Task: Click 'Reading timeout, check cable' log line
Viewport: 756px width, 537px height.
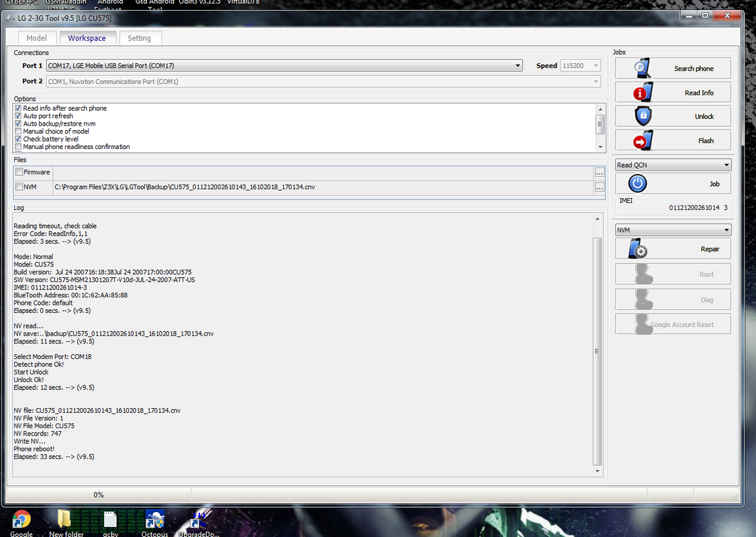Action: (x=55, y=226)
